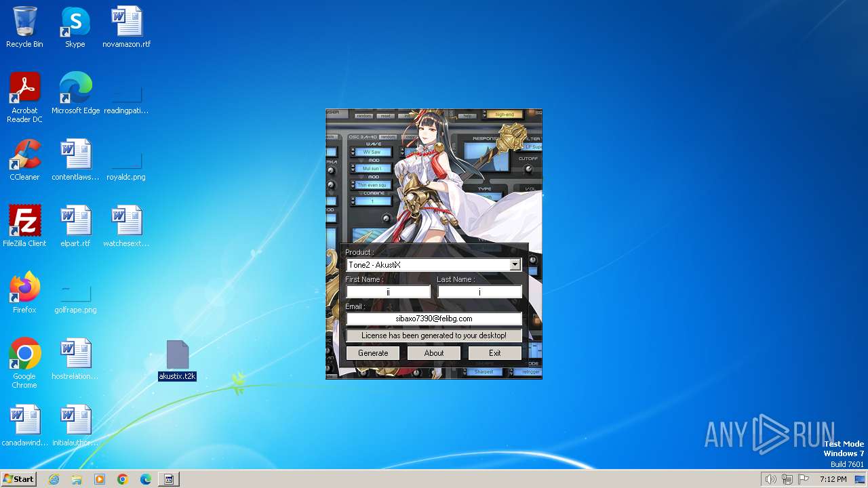Open the Action Center flag icon
Viewport: 868px width, 488px height.
coord(804,479)
